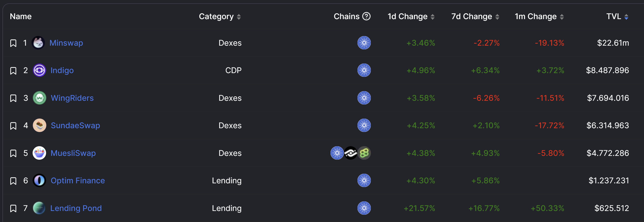This screenshot has height=222, width=644.
Task: Click the Indigo eye logo
Action: (x=40, y=70)
